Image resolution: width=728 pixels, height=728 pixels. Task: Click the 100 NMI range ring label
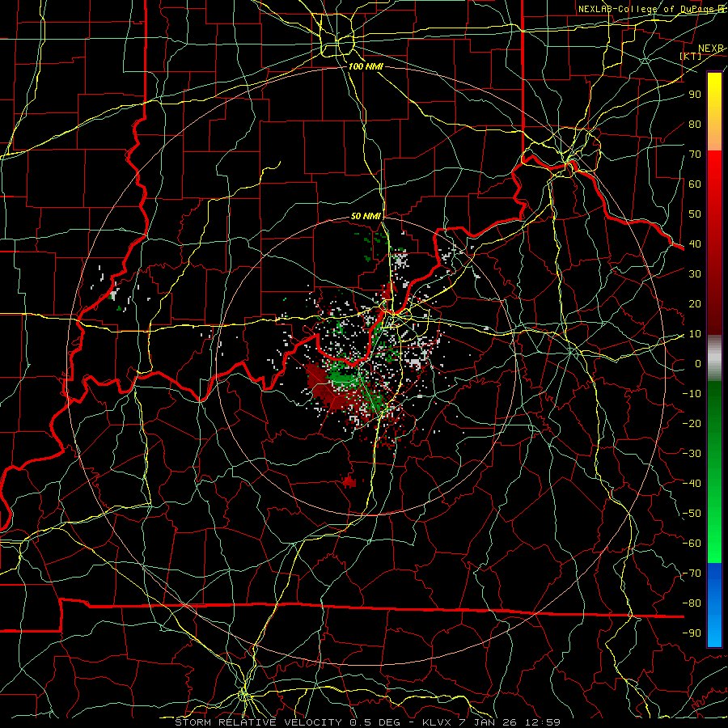click(366, 66)
